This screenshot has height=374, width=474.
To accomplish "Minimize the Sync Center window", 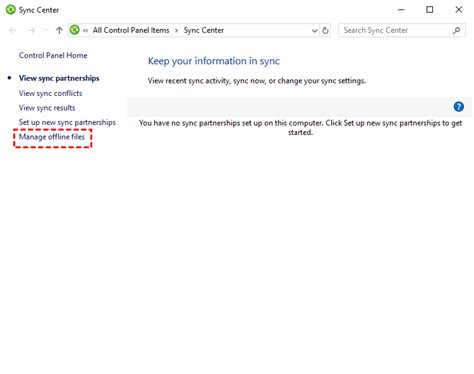I will (401, 10).
